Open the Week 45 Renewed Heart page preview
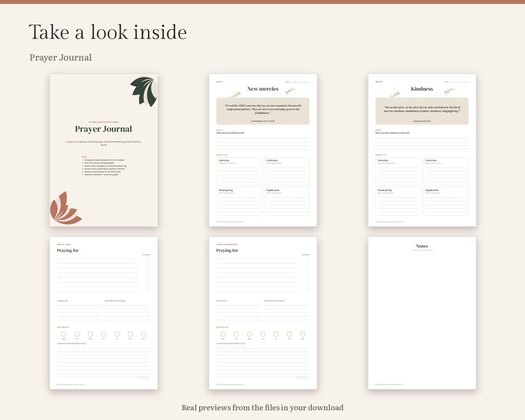This screenshot has height=420, width=525. [263, 313]
